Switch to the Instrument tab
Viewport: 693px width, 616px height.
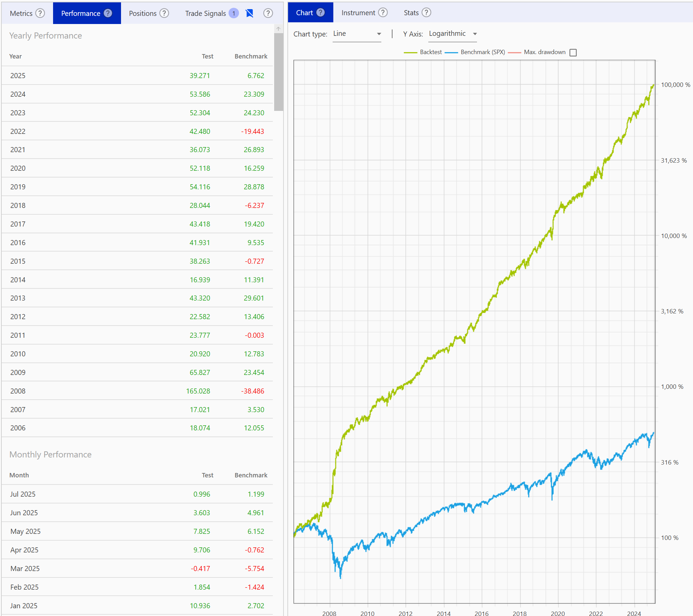[x=358, y=13]
